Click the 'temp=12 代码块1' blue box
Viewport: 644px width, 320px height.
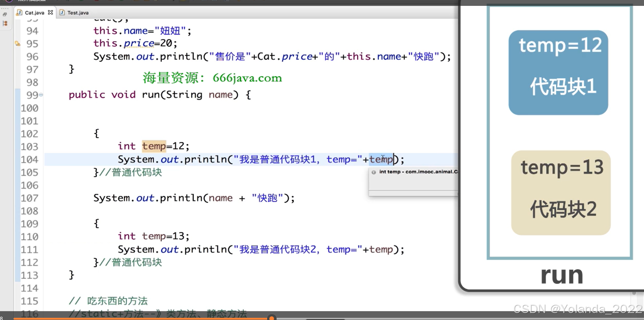558,72
